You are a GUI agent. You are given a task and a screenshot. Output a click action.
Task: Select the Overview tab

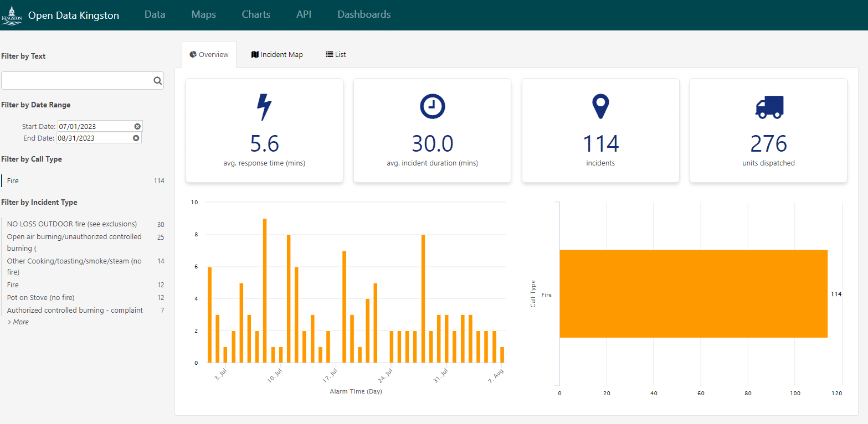coord(209,55)
